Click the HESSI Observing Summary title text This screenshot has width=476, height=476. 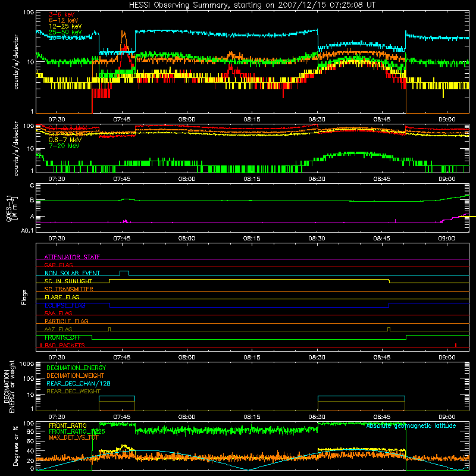(x=252, y=5)
